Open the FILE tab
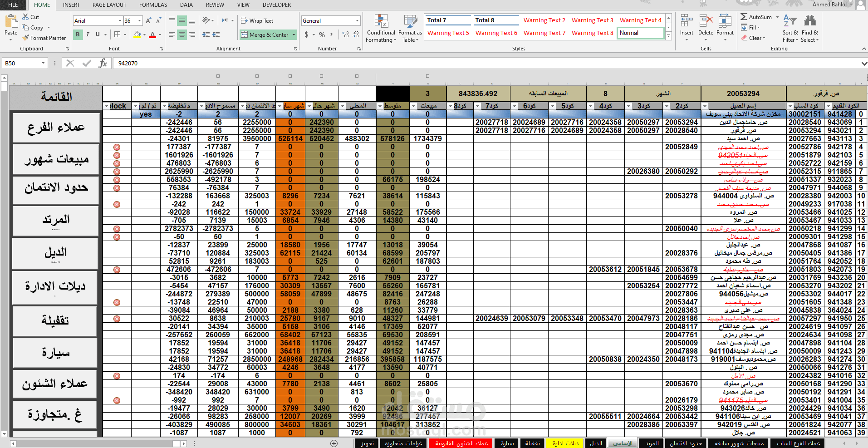Image resolution: width=868 pixels, height=448 pixels. [13, 5]
